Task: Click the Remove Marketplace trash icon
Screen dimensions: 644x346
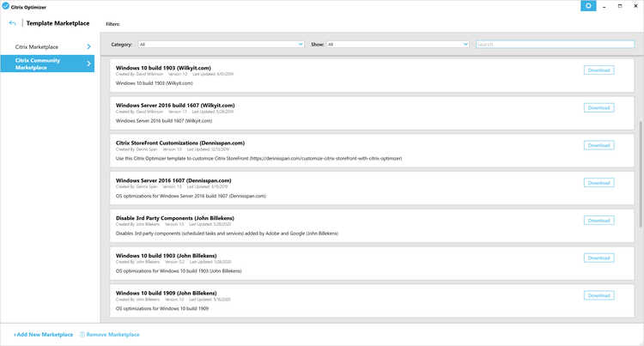Action: [x=82, y=335]
